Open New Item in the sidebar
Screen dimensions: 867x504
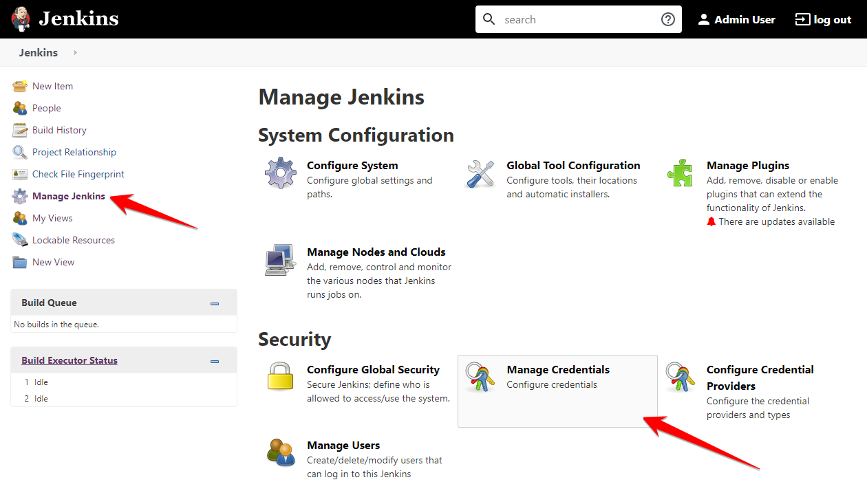(52, 86)
